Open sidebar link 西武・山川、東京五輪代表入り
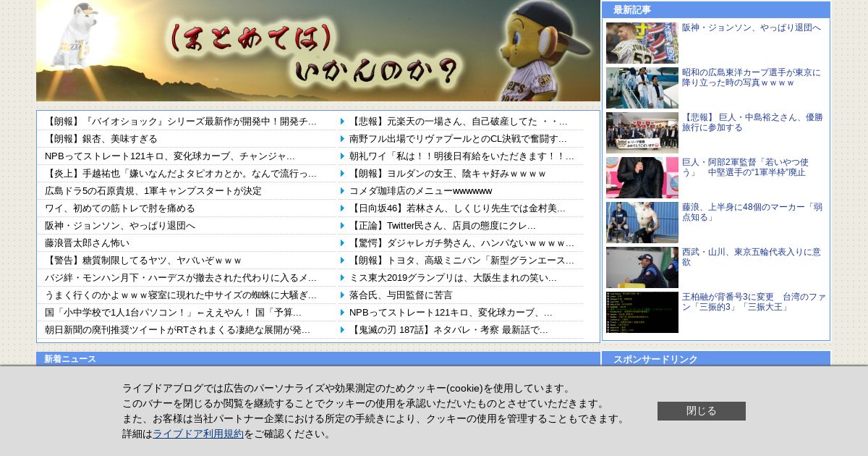The width and height of the screenshot is (868, 456). (752, 257)
